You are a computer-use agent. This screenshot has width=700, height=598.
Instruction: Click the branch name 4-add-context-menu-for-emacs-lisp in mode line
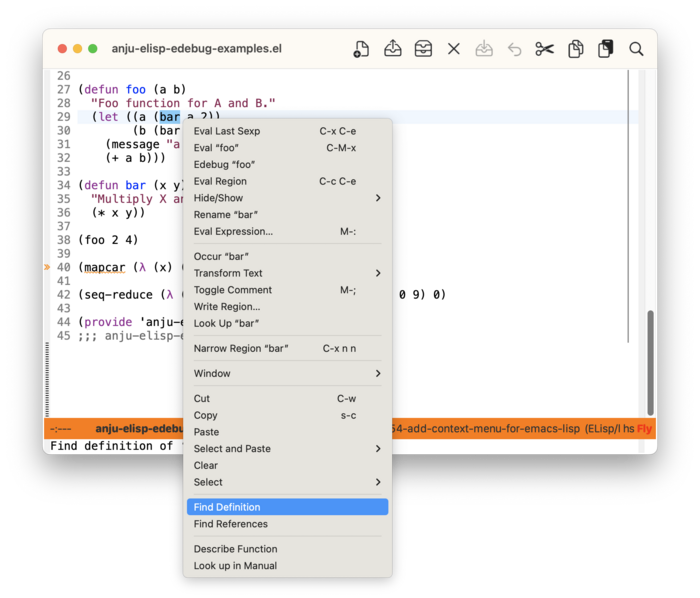tap(485, 429)
